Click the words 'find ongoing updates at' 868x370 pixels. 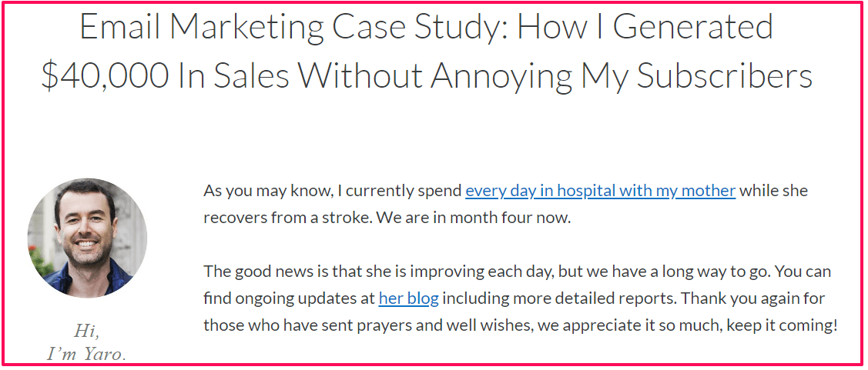[x=289, y=298]
